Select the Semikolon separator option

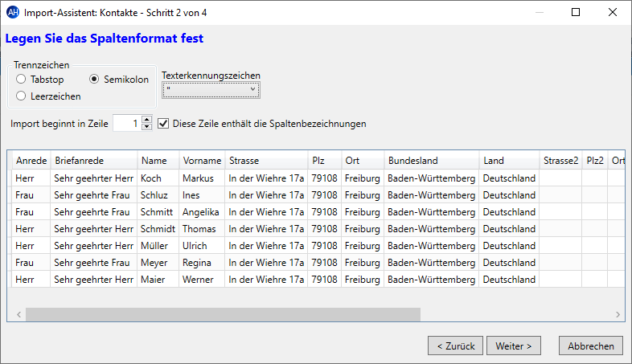(94, 80)
